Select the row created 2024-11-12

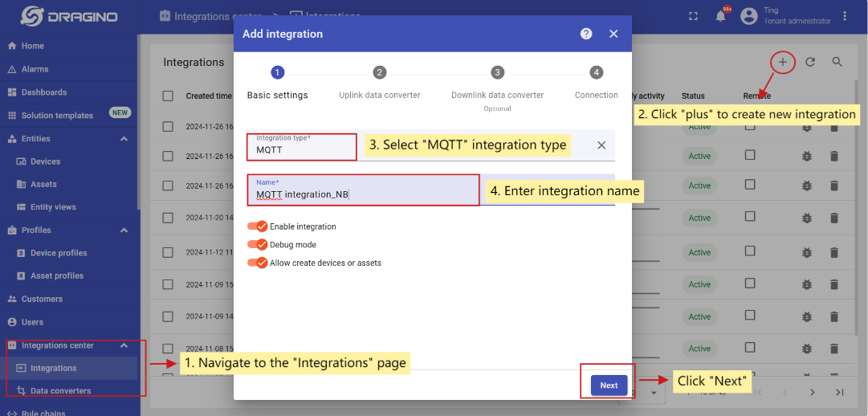(168, 253)
